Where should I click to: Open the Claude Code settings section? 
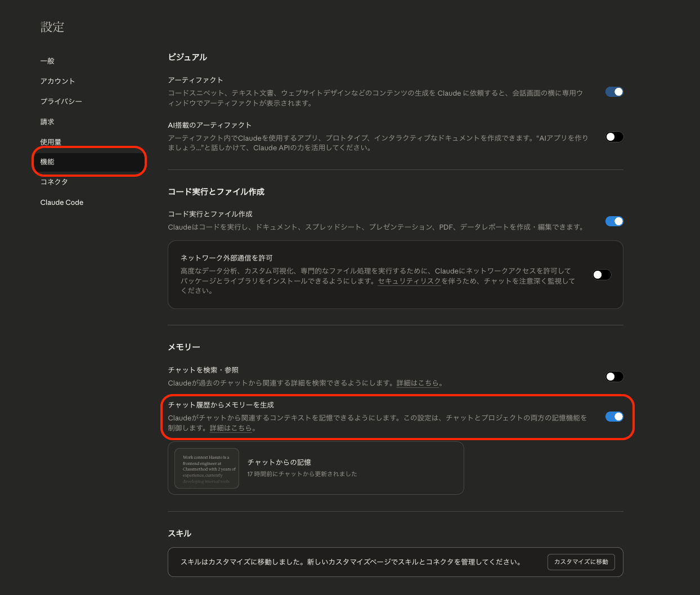(x=62, y=202)
